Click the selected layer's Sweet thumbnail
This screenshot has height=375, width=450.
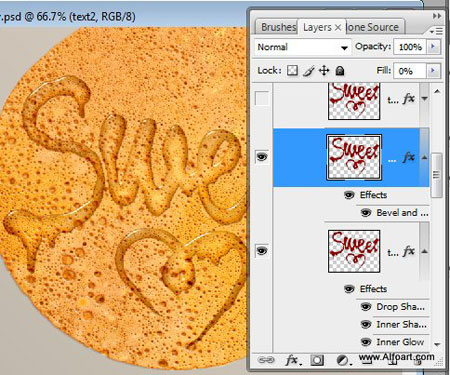[x=354, y=158]
